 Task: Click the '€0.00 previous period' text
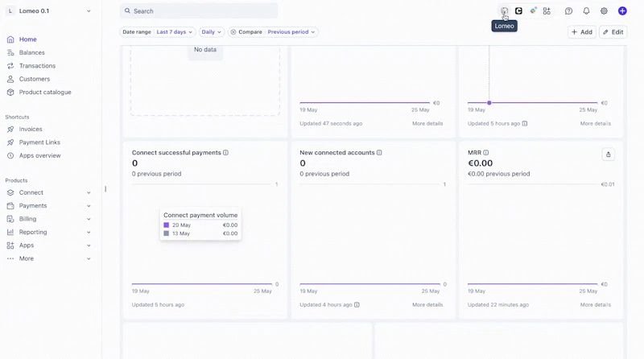[x=498, y=174]
